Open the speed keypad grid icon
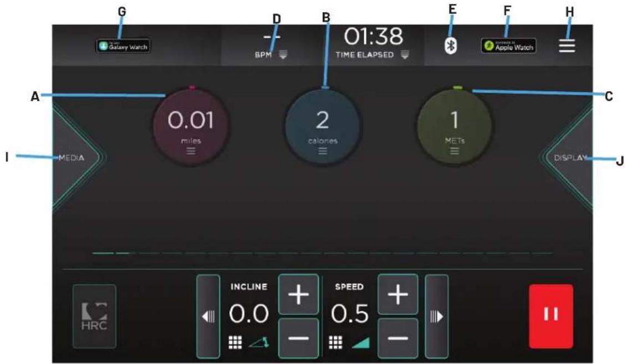The height and width of the screenshot is (364, 627). tap(335, 342)
